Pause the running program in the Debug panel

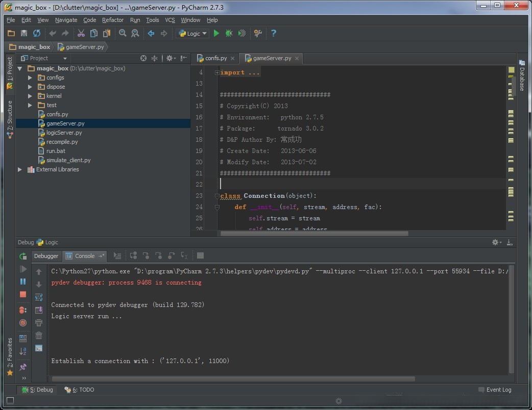pyautogui.click(x=23, y=281)
